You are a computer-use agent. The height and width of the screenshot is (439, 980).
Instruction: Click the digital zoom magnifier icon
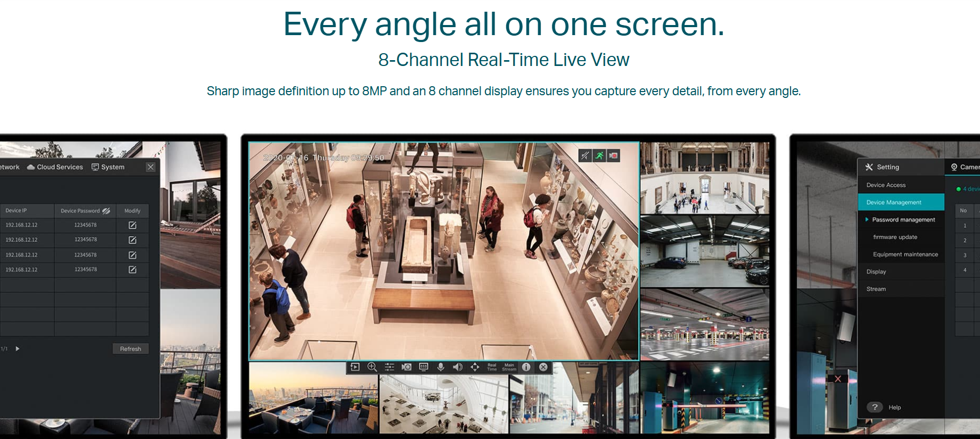pos(372,367)
